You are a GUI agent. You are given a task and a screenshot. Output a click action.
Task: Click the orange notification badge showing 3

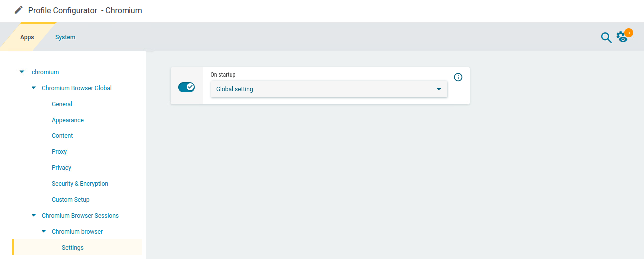[x=629, y=33]
